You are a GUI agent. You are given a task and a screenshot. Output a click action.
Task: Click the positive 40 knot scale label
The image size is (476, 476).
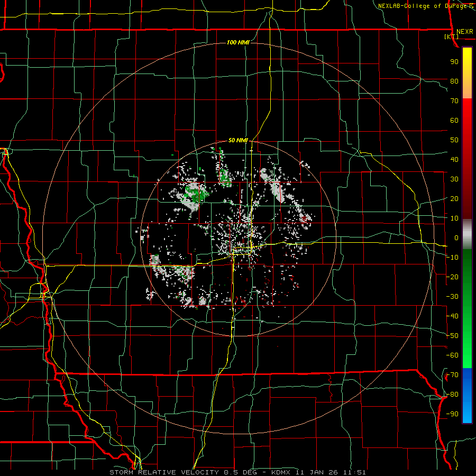pyautogui.click(x=454, y=159)
